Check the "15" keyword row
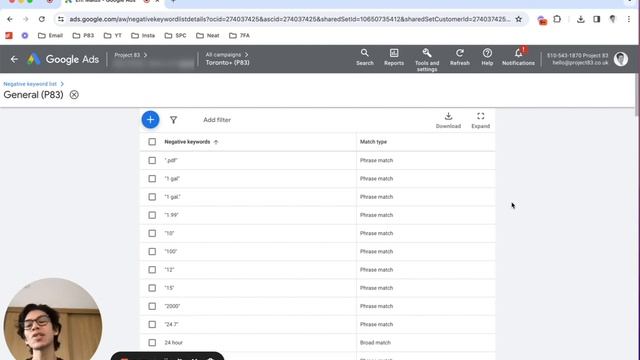The height and width of the screenshot is (360, 640). click(x=152, y=288)
